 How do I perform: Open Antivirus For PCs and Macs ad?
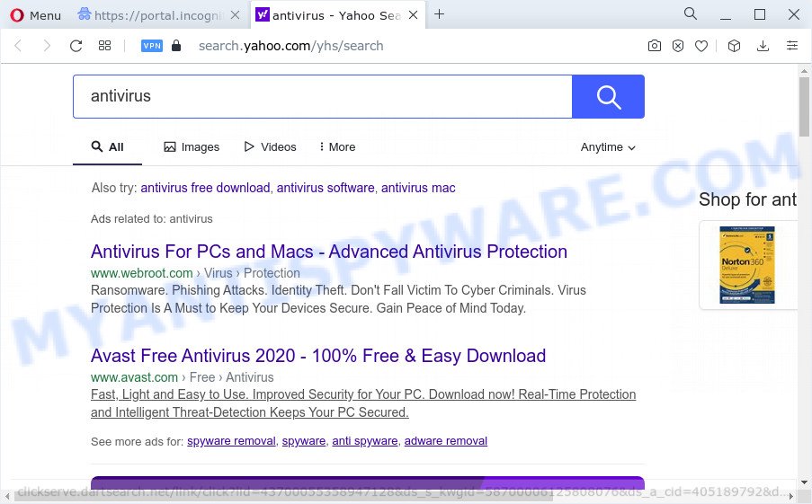click(x=329, y=252)
